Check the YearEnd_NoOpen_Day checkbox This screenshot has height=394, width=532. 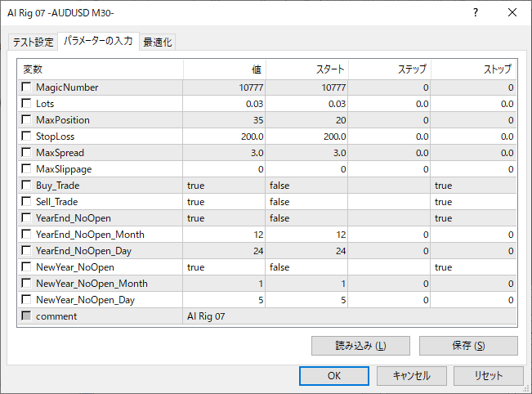[26, 250]
